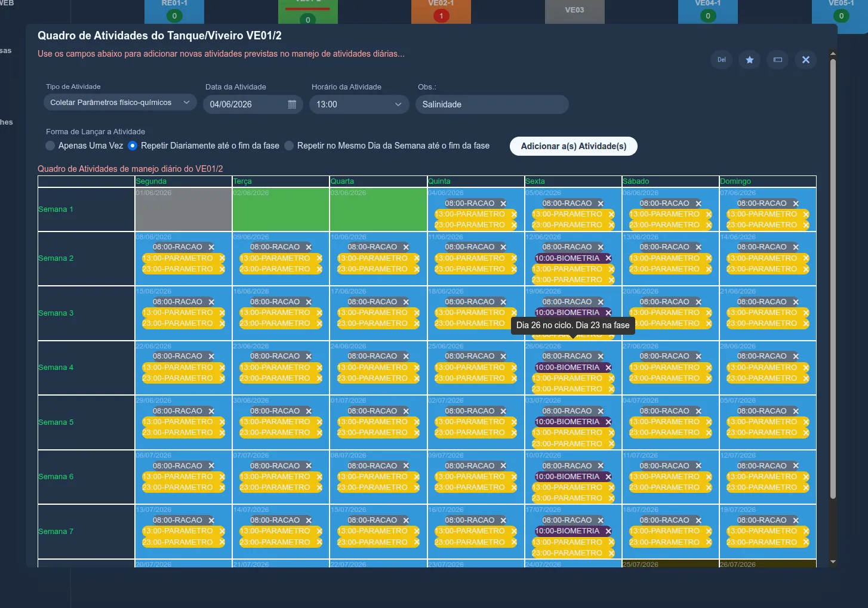This screenshot has height=608, width=868.
Task: Remove 23:00-PARAMETRO on 06/06/2026
Action: coord(709,225)
